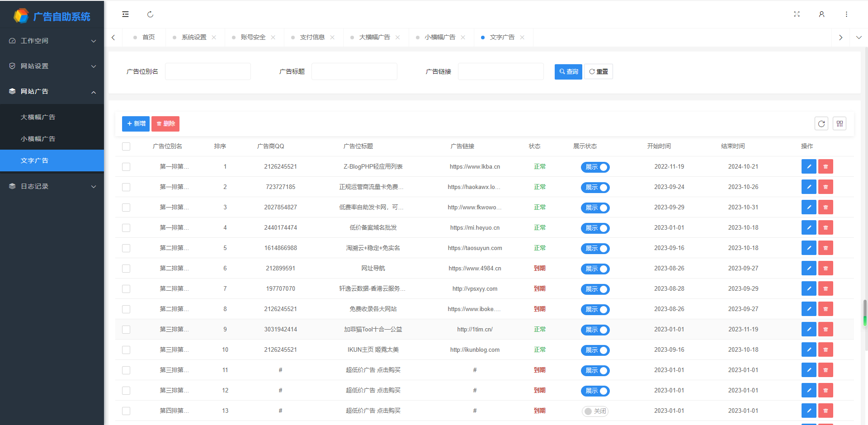
Task: Focus the 广告位别名 input field
Action: pyautogui.click(x=208, y=71)
